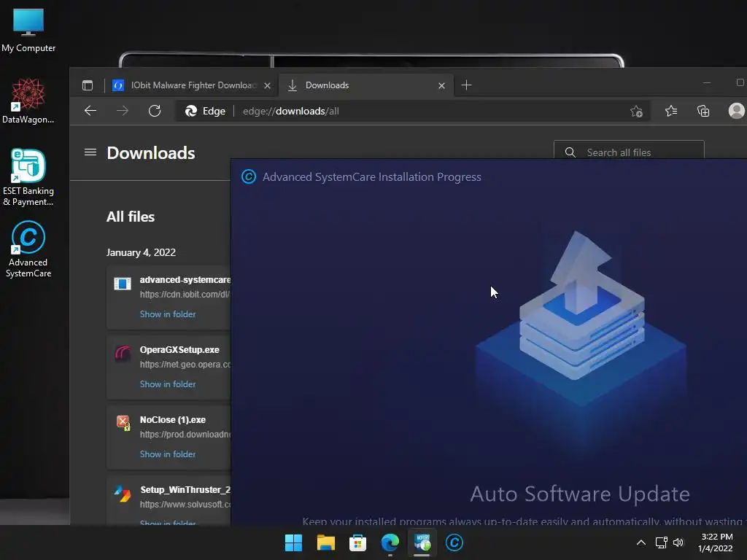
Task: Click the Auto Software Update heading
Action: pyautogui.click(x=580, y=494)
